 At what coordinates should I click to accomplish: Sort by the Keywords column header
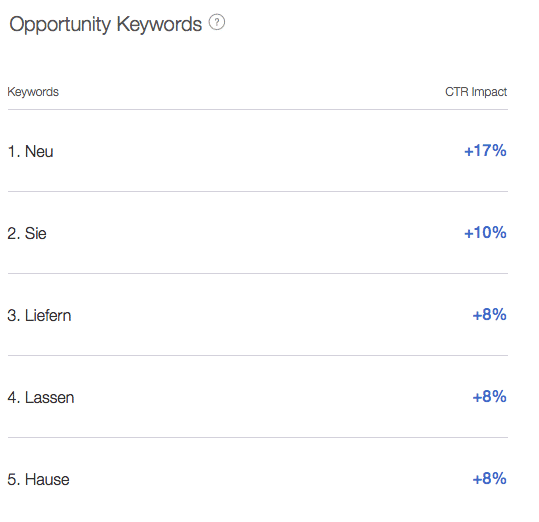point(33,92)
